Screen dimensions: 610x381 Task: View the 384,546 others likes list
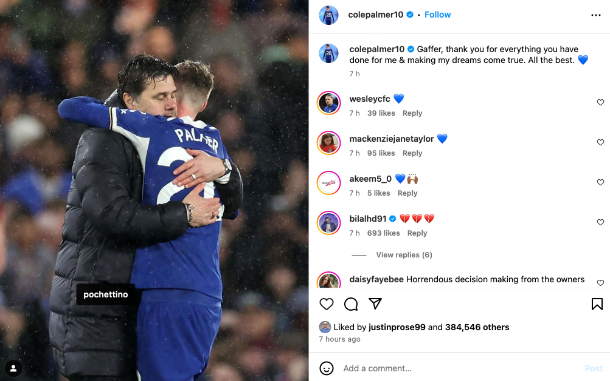477,327
